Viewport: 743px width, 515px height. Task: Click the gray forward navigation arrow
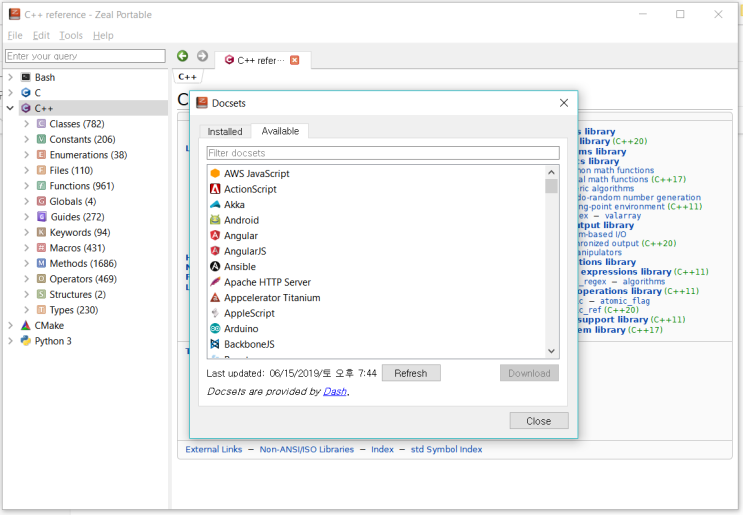point(202,56)
